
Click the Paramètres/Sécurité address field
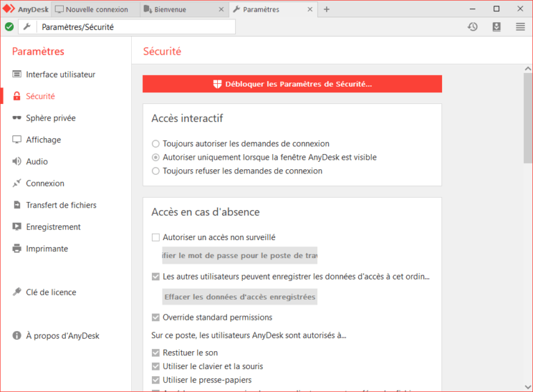point(135,27)
